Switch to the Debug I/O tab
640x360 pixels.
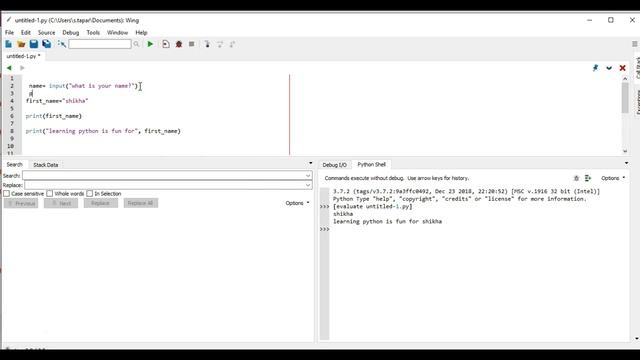(x=334, y=165)
